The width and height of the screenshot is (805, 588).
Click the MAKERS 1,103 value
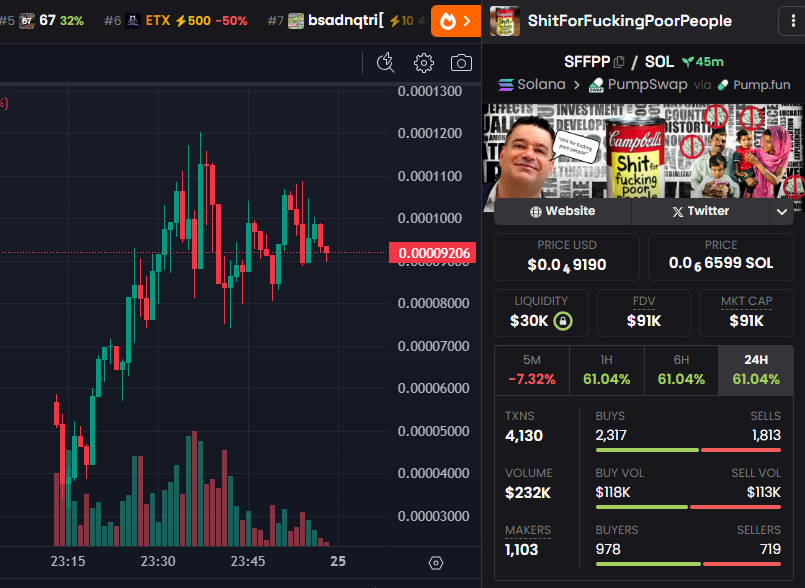click(x=522, y=550)
